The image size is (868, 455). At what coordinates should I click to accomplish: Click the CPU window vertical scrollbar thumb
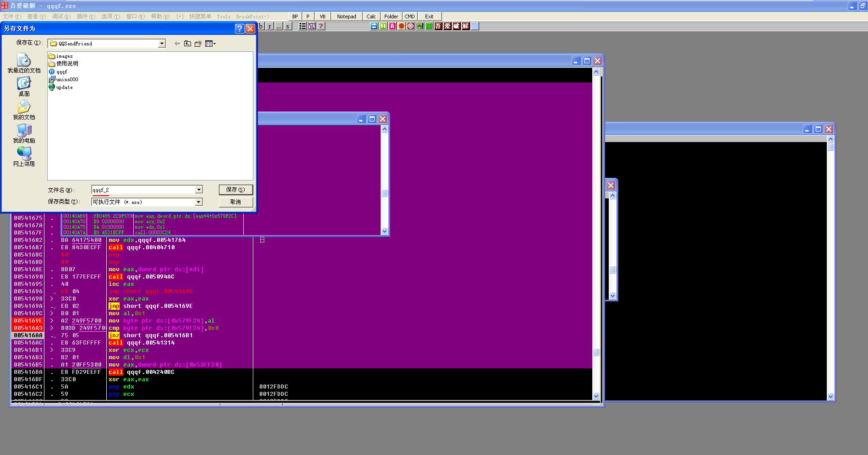[x=596, y=352]
